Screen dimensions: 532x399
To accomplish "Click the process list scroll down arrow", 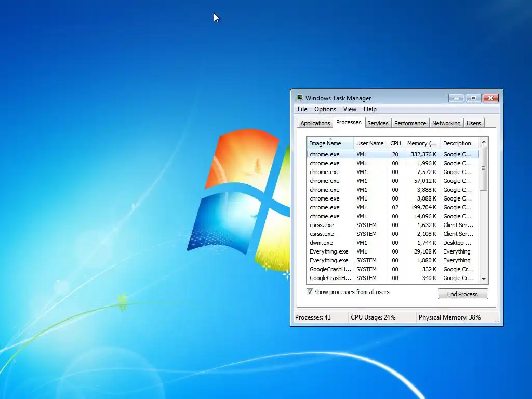I will coord(484,279).
